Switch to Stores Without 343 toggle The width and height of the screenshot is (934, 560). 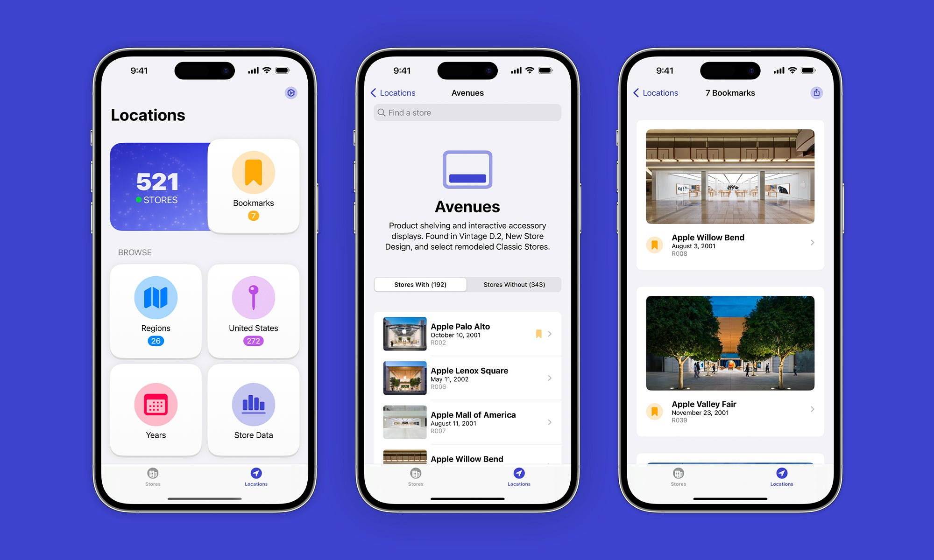coord(513,284)
